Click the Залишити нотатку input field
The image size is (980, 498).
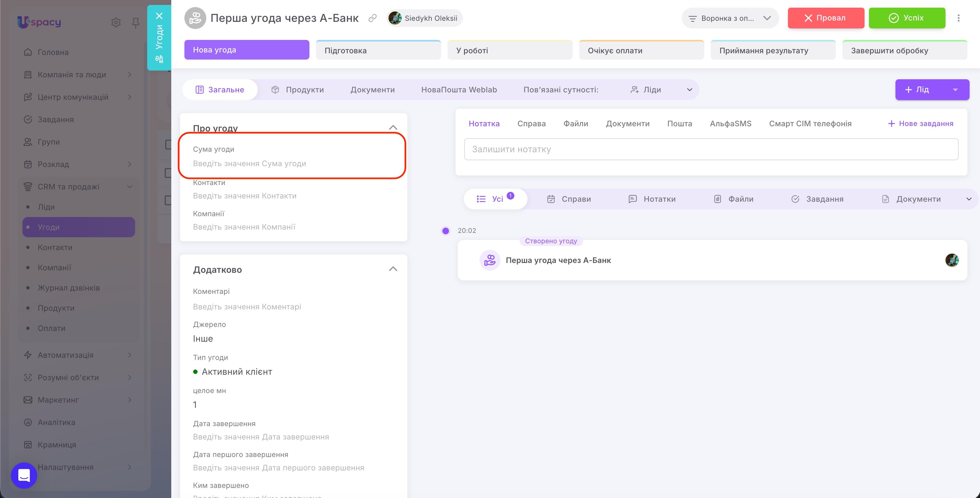711,149
